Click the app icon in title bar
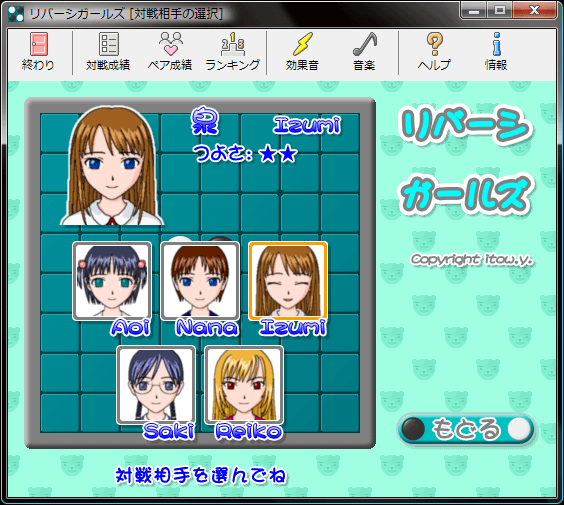This screenshot has width=564, height=505. coord(16,14)
